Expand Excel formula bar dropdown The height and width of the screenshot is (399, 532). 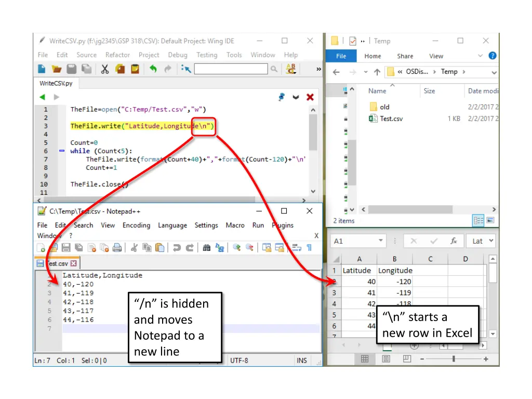(x=491, y=241)
